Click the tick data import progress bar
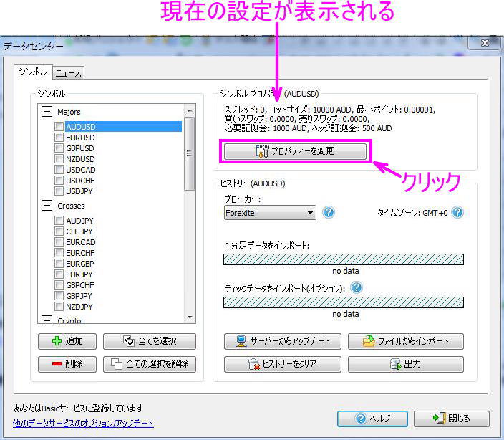The image size is (504, 440). pos(344,302)
